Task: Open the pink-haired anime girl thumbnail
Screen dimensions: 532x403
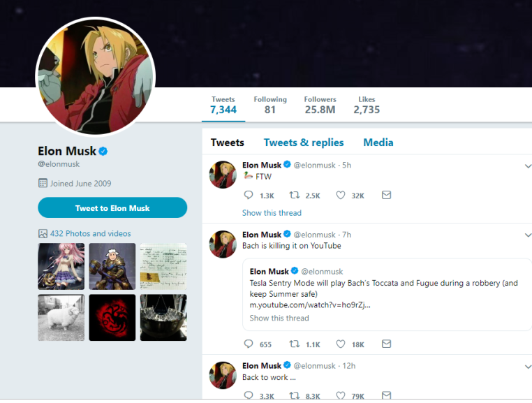Action: (x=61, y=266)
